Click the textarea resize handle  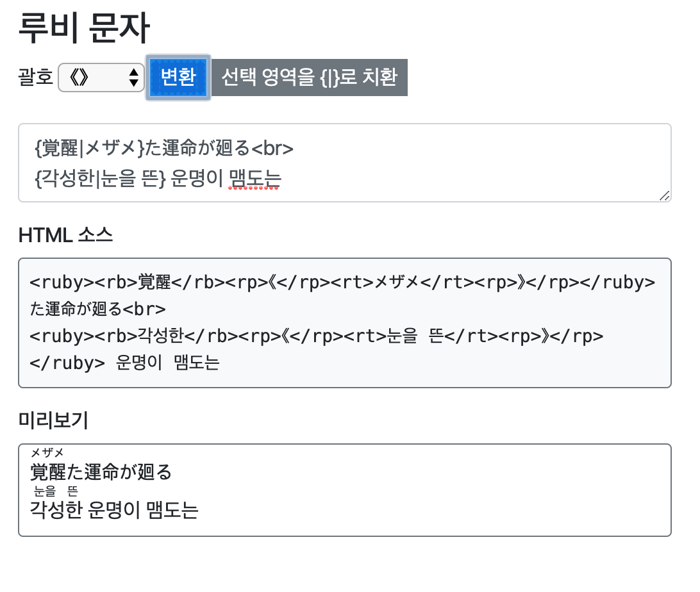(665, 196)
